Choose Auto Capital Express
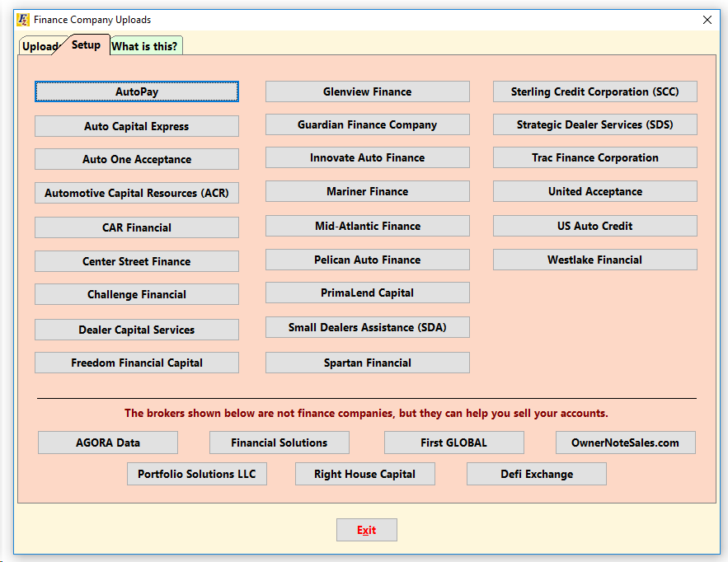This screenshot has width=728, height=562. coord(137,126)
